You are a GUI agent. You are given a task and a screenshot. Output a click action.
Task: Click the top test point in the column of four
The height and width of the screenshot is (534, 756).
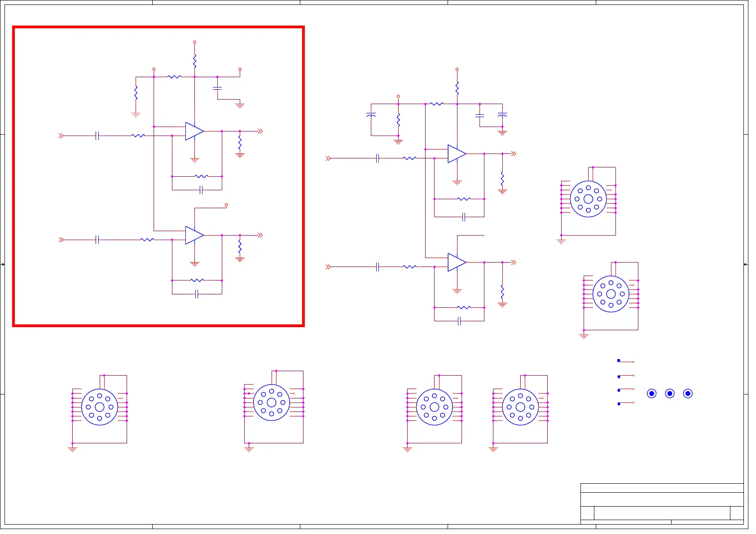coord(619,361)
